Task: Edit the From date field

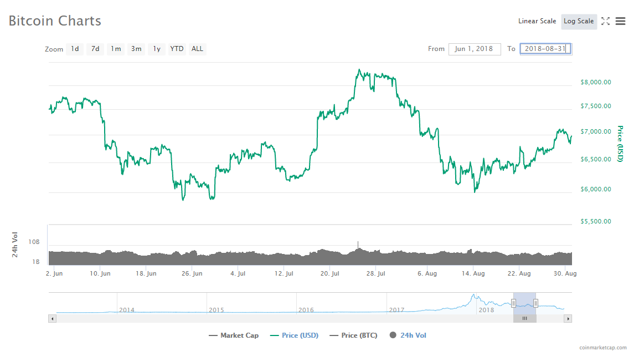Action: click(x=475, y=49)
